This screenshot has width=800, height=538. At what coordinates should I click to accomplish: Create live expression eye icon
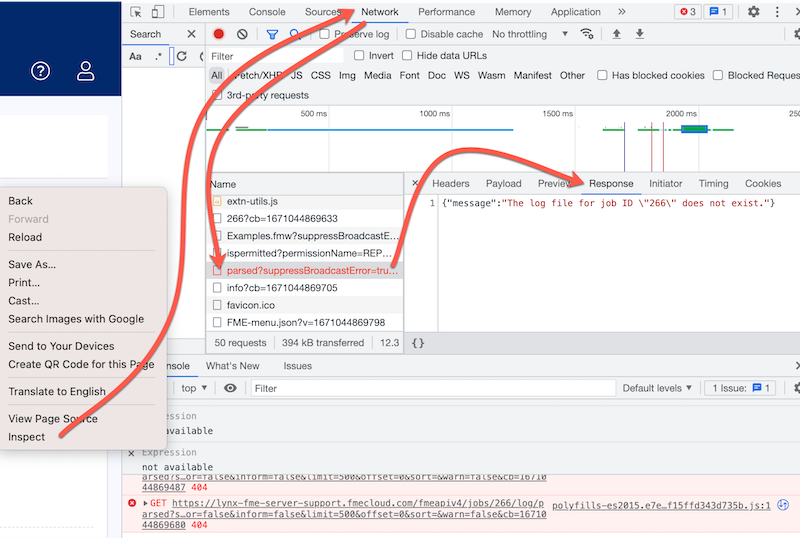click(230, 388)
